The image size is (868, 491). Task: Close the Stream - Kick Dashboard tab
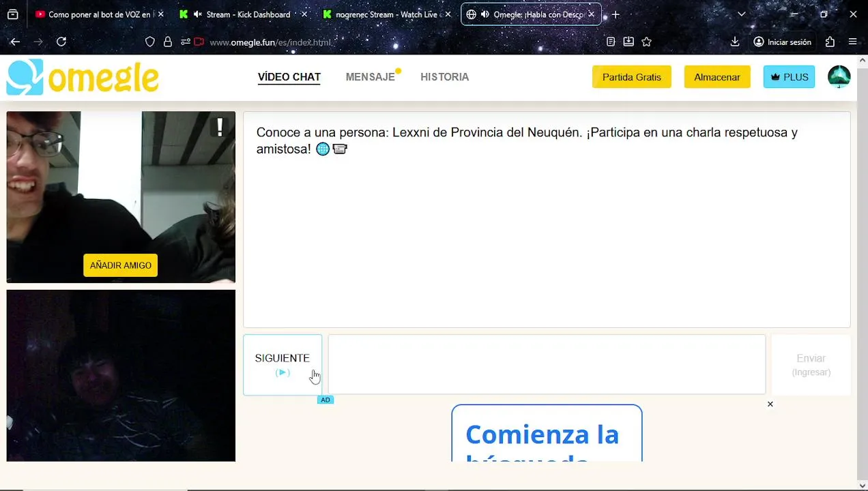(x=304, y=14)
